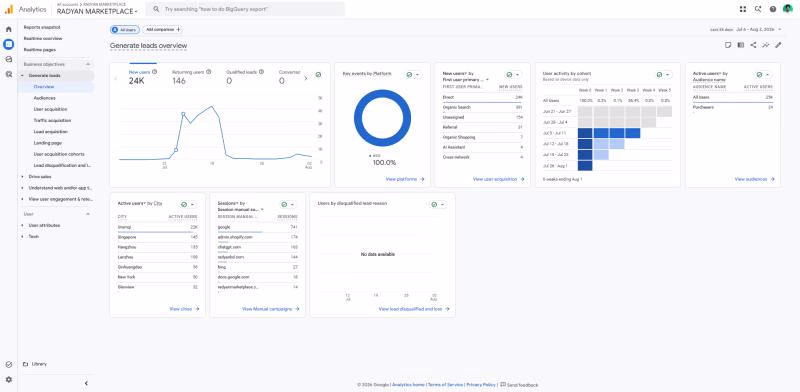Image resolution: width=800 pixels, height=392 pixels.
Task: Follow the View audiences link
Action: [755, 179]
